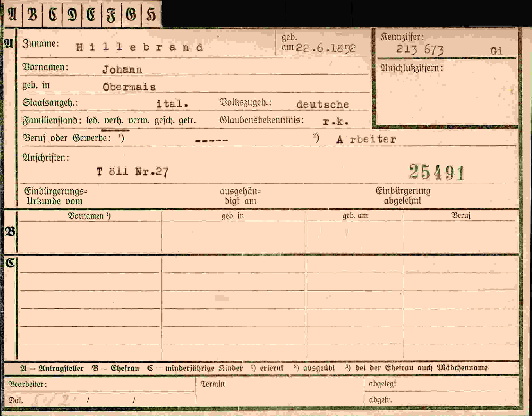Image resolution: width=532 pixels, height=416 pixels.
Task: Select index tab letter G
Action: tap(131, 14)
